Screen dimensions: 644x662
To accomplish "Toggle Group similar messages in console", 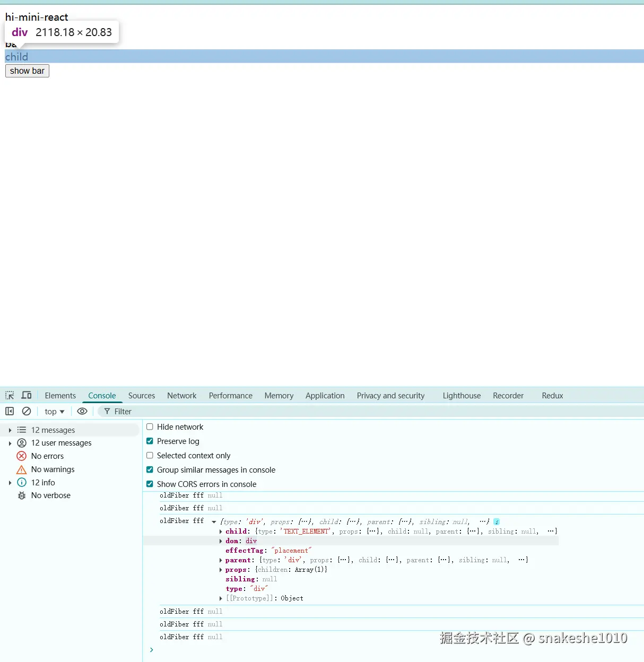I will pyautogui.click(x=150, y=469).
